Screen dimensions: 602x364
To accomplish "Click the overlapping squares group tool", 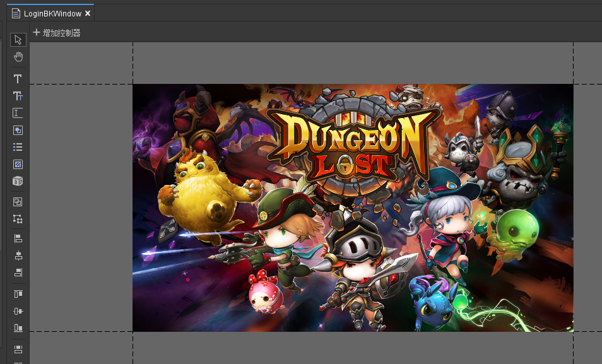I will coord(18,202).
